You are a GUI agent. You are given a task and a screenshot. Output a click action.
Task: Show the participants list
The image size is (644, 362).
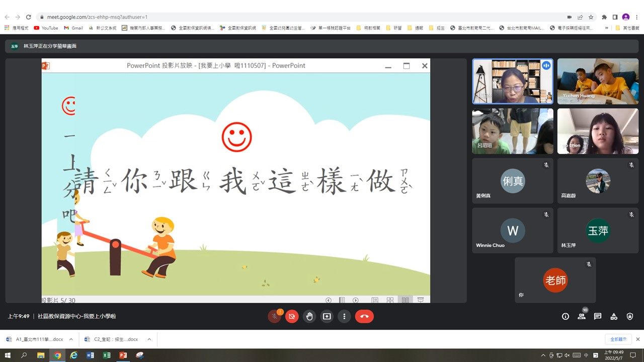pos(582,316)
